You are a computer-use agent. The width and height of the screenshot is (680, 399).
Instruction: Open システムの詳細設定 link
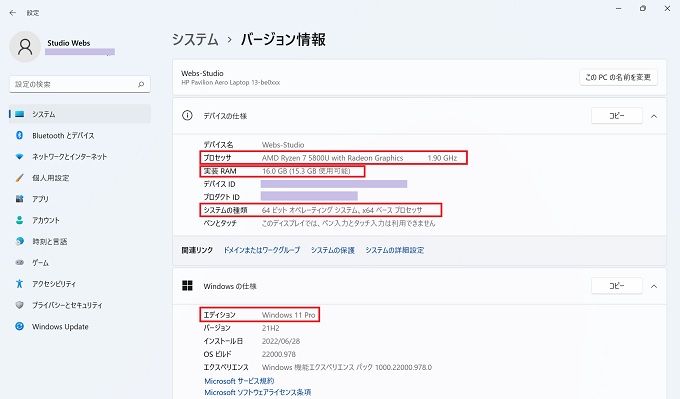395,250
